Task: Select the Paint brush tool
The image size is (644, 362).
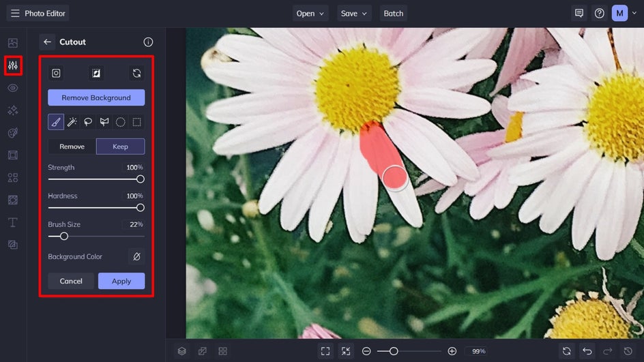Action: pyautogui.click(x=56, y=122)
